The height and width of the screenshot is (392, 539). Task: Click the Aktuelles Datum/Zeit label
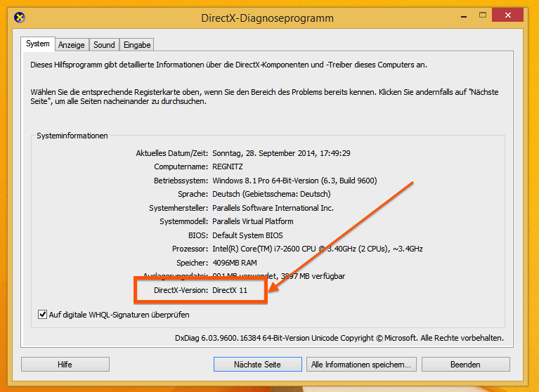[172, 153]
